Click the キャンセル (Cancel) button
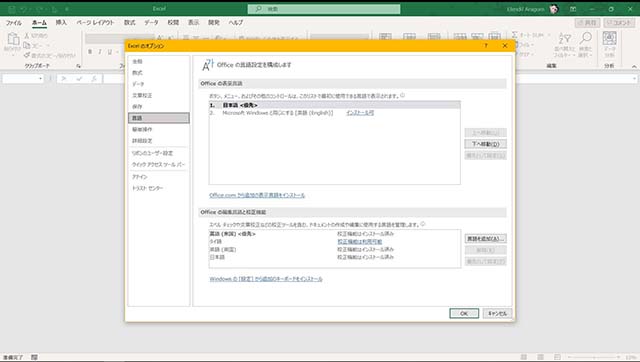The image size is (640, 362). pyautogui.click(x=497, y=313)
